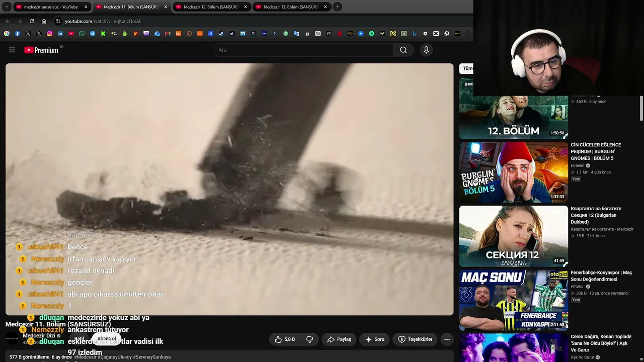
Task: Open the Instagram bookmark icon
Action: click(x=49, y=34)
